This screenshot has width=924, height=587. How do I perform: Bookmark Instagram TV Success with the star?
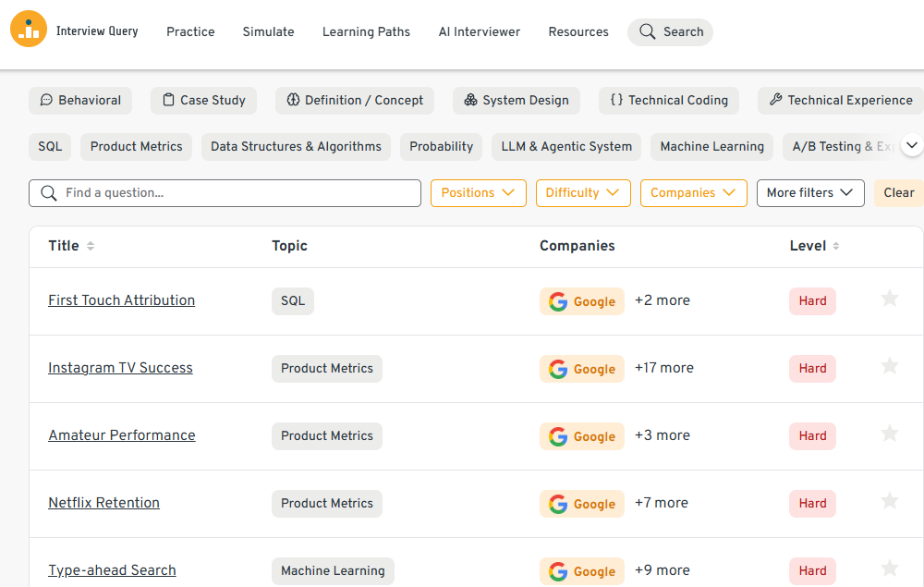coord(889,366)
